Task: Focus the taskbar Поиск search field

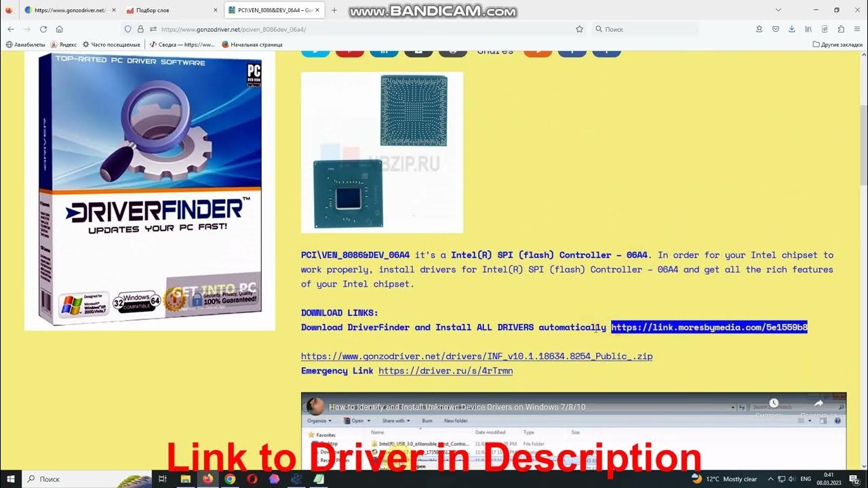Action: click(x=87, y=479)
